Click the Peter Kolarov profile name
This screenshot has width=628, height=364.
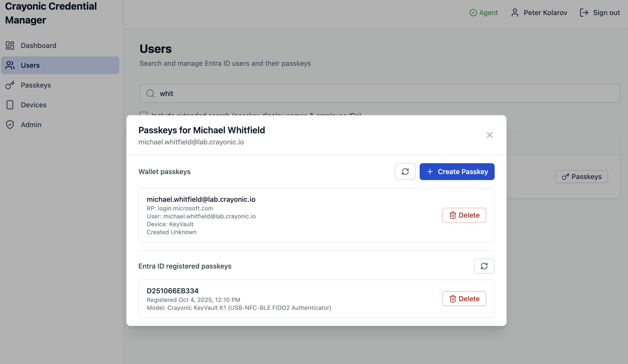pos(545,13)
